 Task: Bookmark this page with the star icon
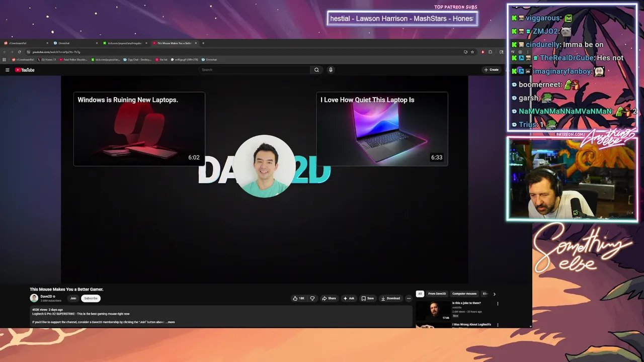[x=472, y=52]
